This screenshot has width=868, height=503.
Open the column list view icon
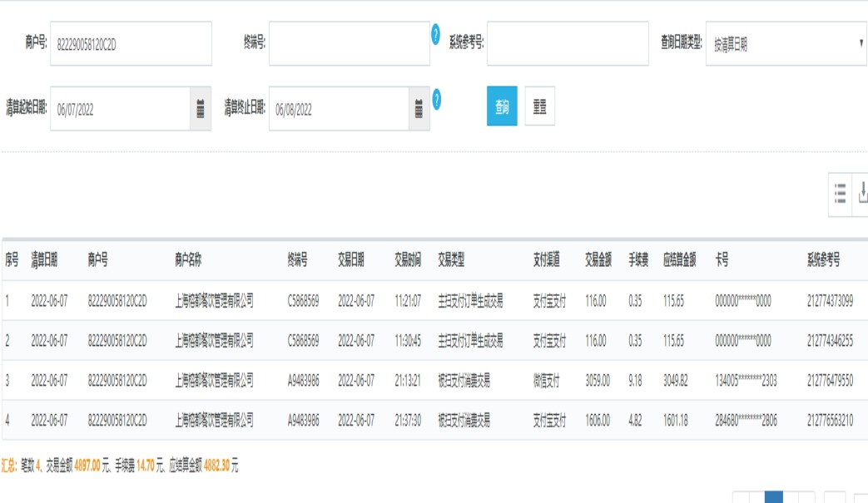840,194
